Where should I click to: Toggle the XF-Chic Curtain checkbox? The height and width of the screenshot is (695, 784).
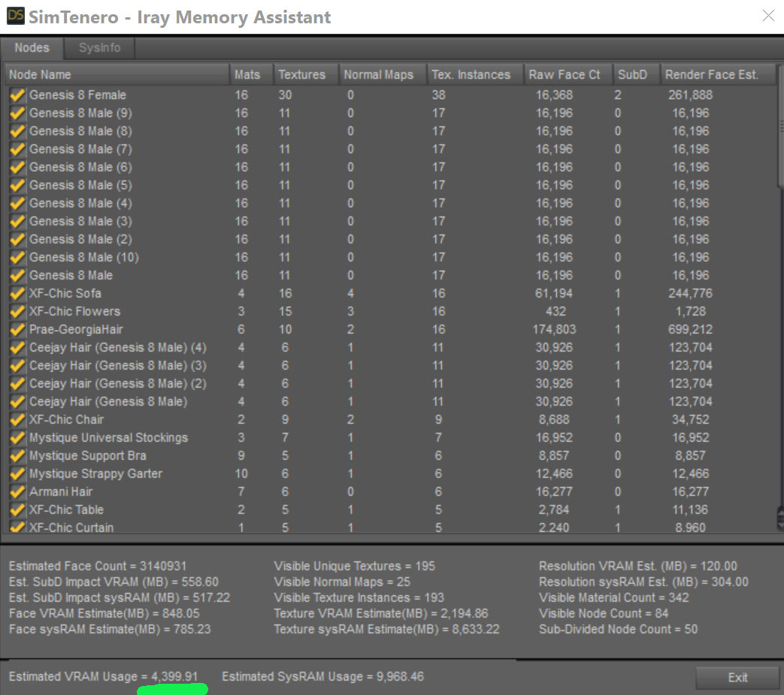17,527
